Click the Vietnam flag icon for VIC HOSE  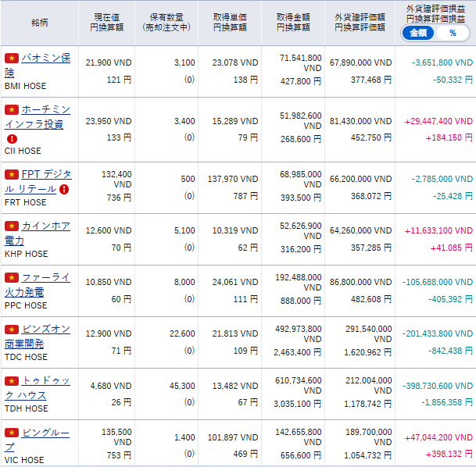click(11, 433)
